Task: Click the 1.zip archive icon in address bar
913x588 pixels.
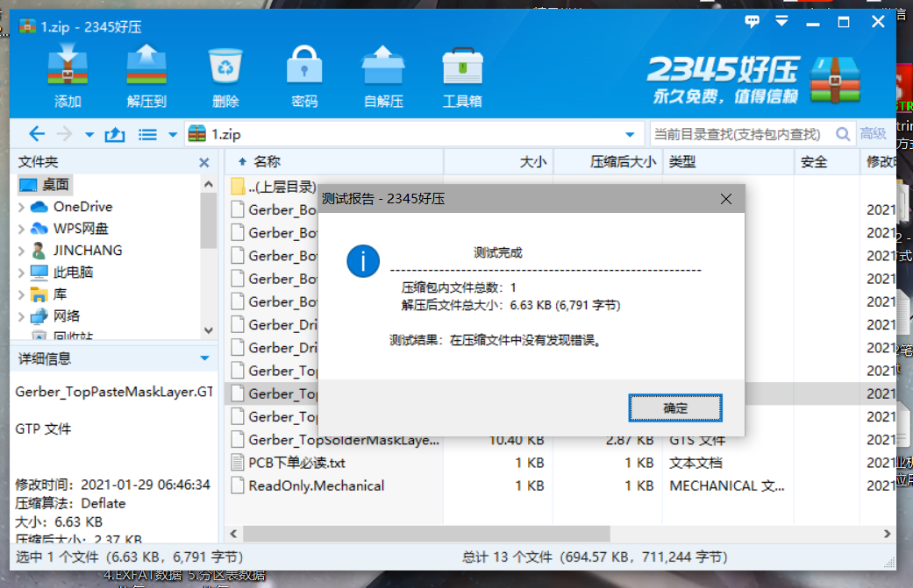Action: click(196, 134)
